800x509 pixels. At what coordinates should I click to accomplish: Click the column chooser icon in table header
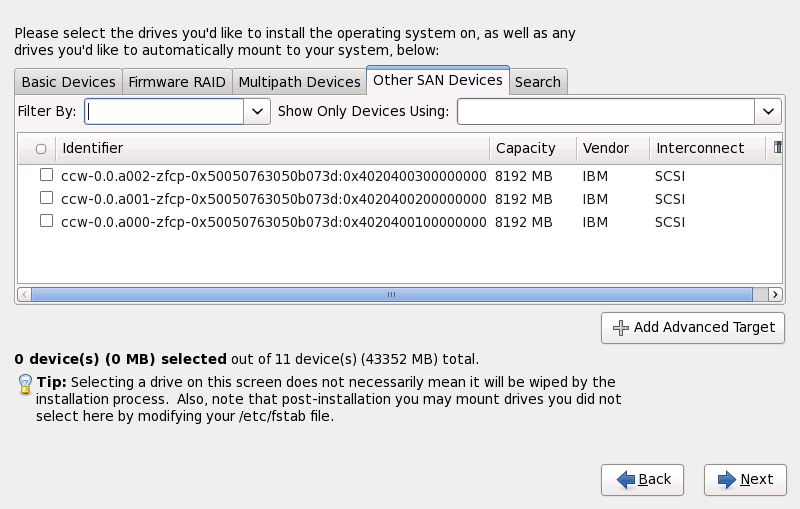pyautogui.click(x=776, y=148)
